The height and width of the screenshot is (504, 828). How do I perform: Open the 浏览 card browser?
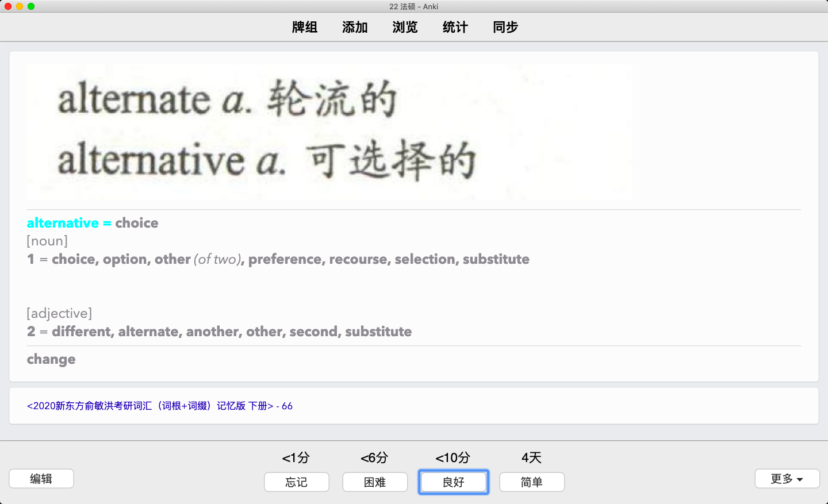(x=405, y=27)
